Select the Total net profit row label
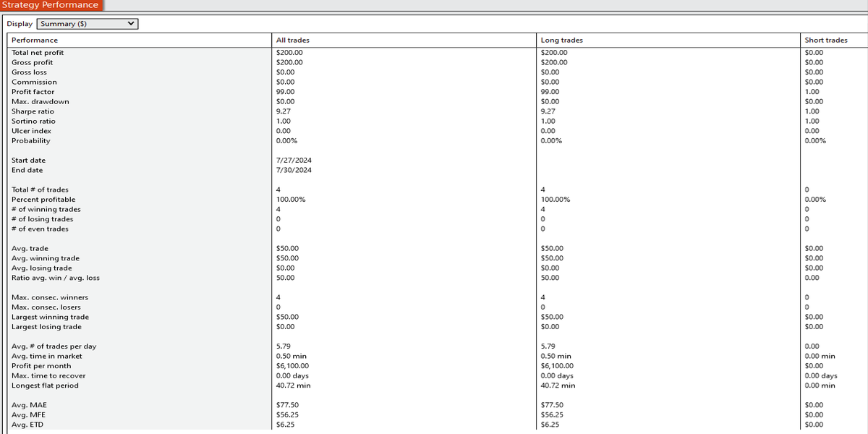868x434 pixels. click(38, 53)
